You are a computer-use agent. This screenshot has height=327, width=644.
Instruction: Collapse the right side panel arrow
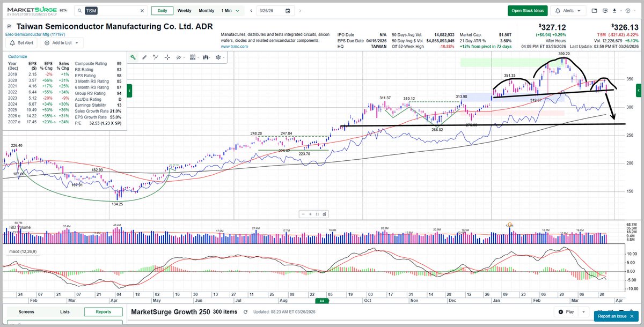(639, 91)
